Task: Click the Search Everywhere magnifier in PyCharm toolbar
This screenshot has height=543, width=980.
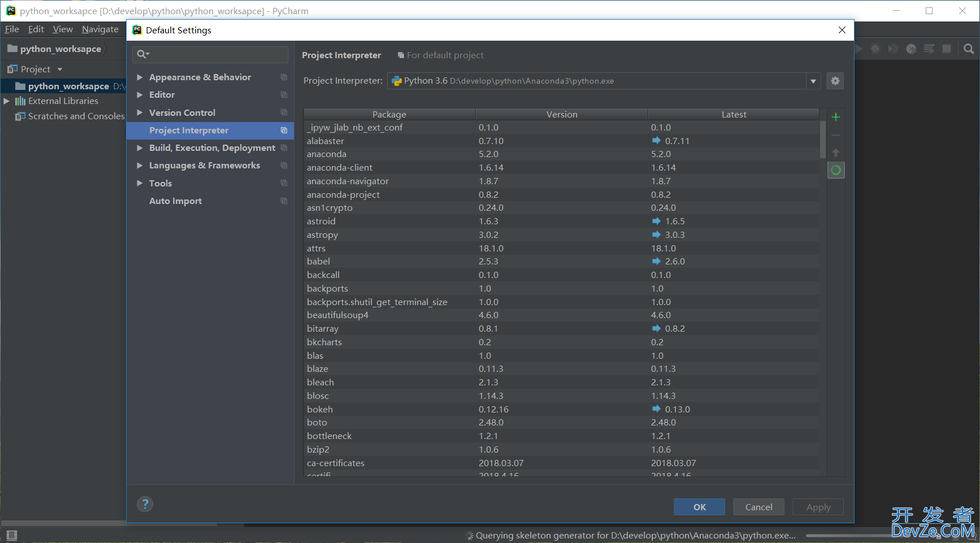Action: pos(969,49)
